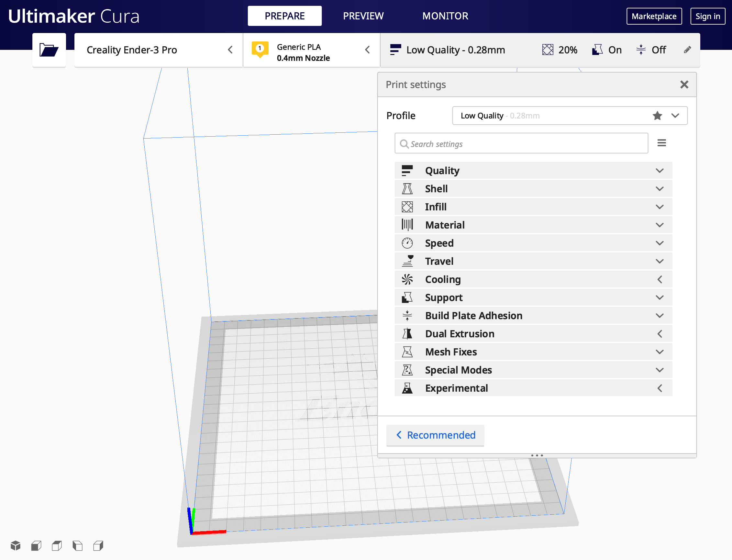Switch to the PREVIEW stage
The image size is (732, 560).
point(363,16)
